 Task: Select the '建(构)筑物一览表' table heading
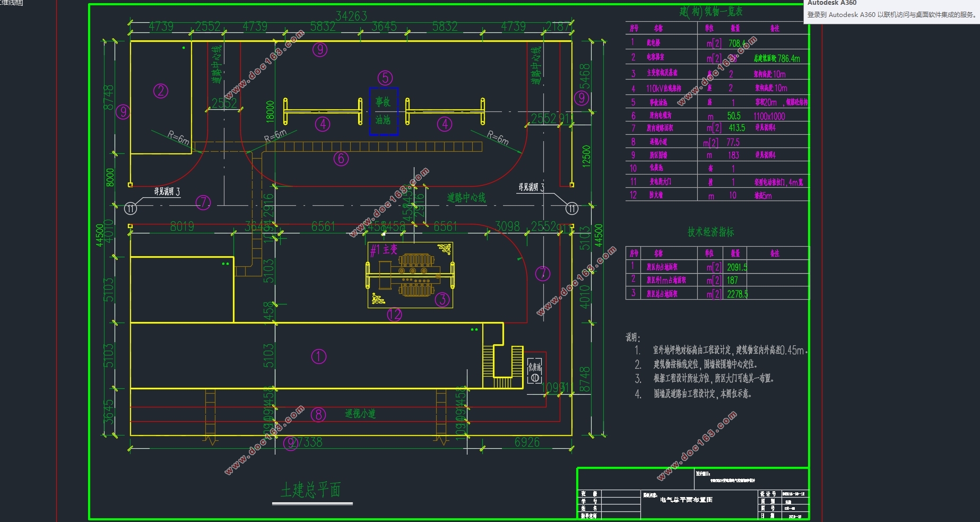[x=711, y=12]
